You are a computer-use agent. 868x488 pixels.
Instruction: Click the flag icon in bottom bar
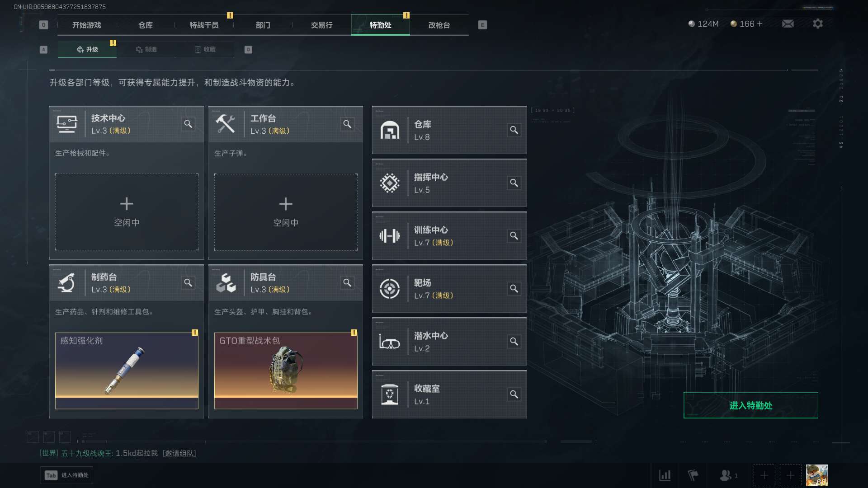(693, 475)
